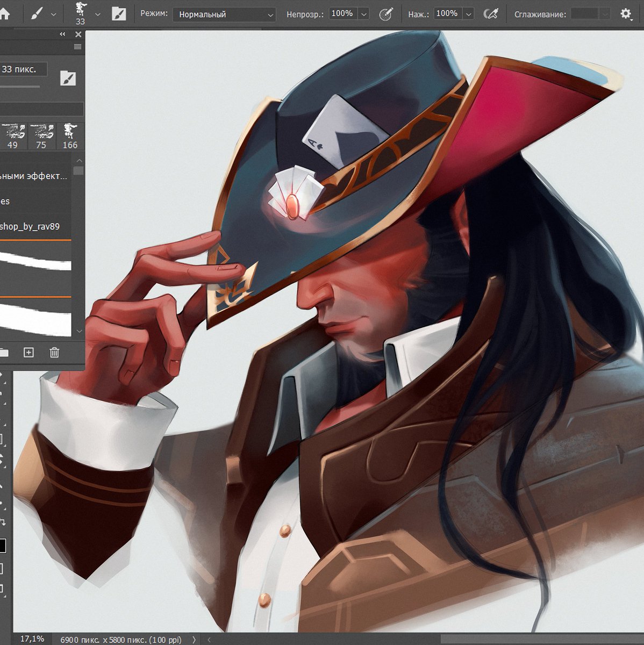Open the Brush Settings panel toggle icon

click(119, 13)
